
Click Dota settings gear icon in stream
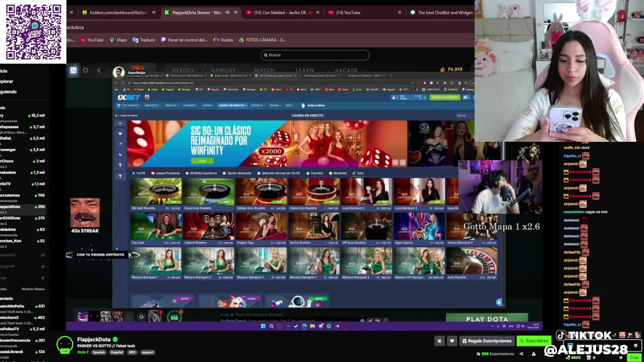click(x=86, y=70)
